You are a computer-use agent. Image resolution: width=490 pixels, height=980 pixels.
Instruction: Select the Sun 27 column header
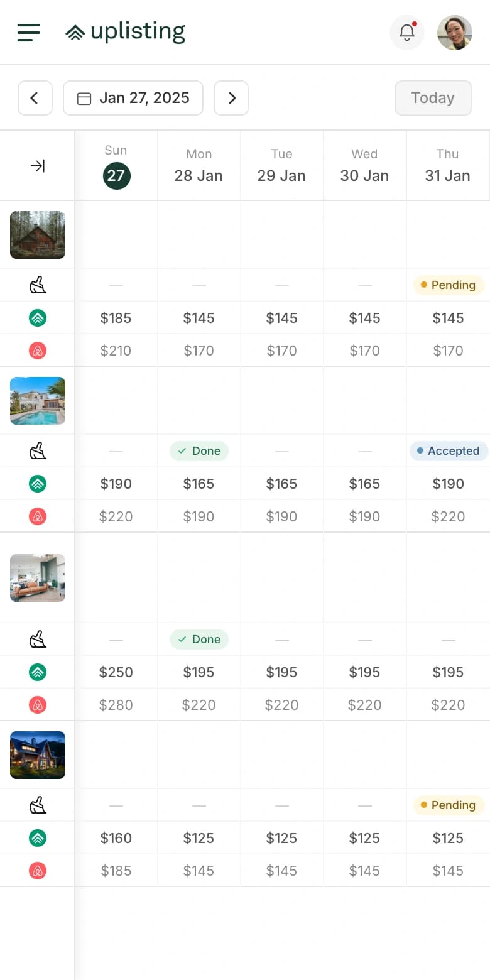click(x=116, y=165)
